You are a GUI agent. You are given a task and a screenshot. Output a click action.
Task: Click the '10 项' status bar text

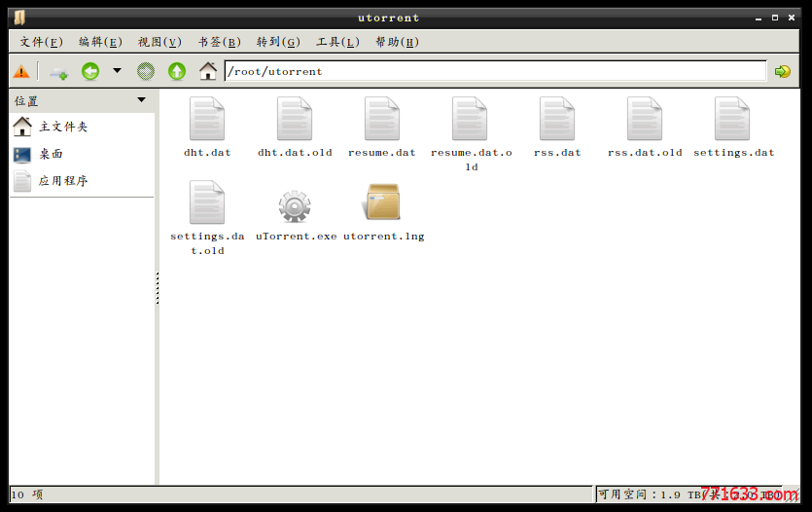pos(27,494)
